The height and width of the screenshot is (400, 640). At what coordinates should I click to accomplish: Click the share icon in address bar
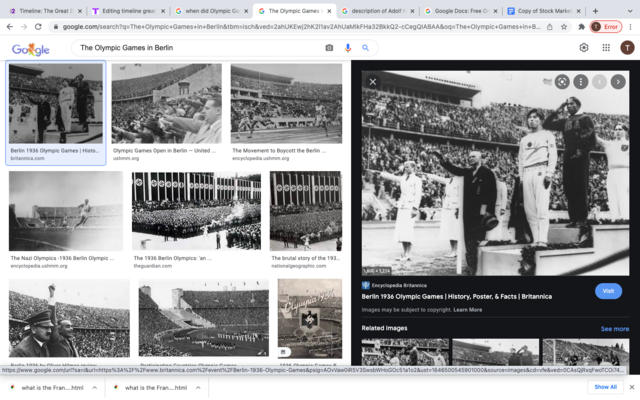[550, 27]
